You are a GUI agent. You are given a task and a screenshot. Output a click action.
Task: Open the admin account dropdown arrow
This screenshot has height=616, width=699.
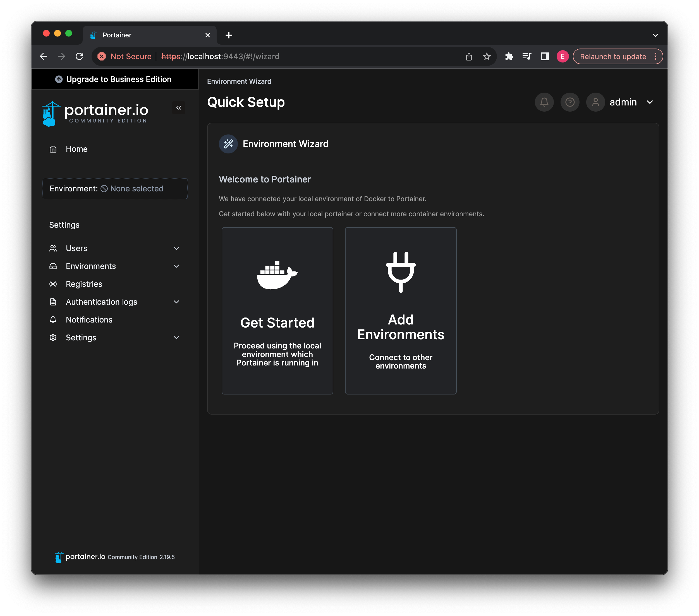tap(650, 102)
